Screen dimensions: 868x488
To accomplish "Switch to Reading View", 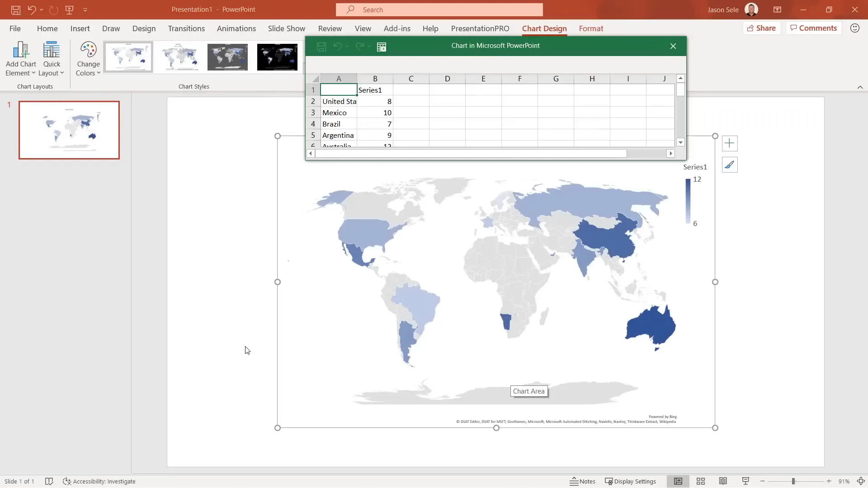I will coord(723,481).
